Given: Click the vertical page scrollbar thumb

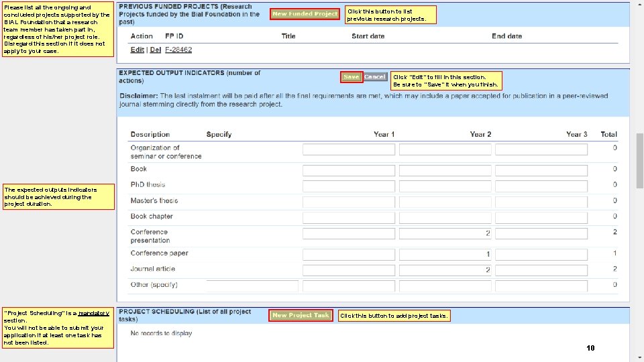Looking at the screenshot, I should click(x=639, y=160).
